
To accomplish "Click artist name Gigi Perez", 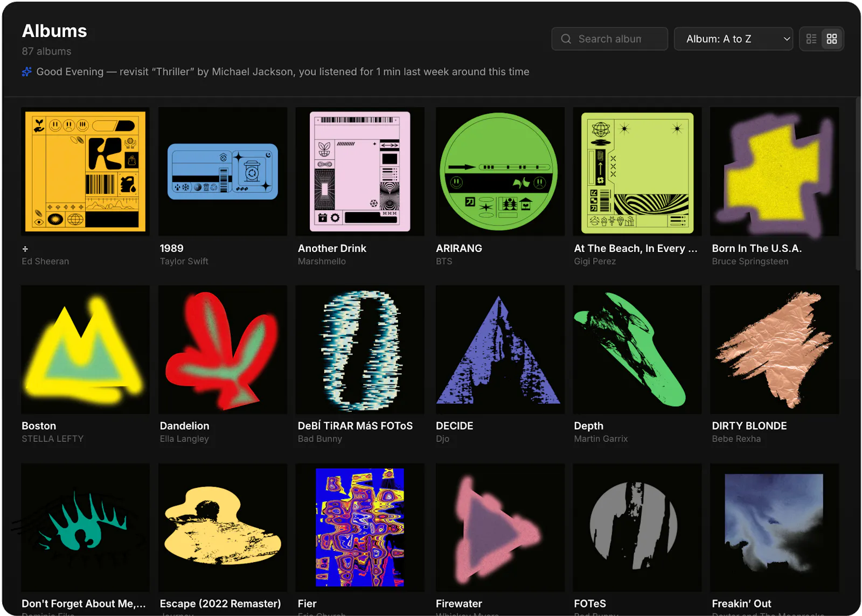I will 595,261.
